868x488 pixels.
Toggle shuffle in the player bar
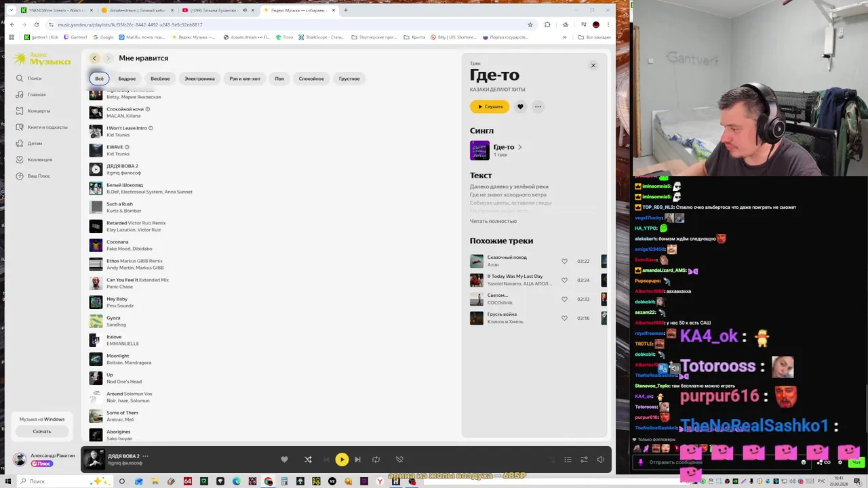[308, 460]
